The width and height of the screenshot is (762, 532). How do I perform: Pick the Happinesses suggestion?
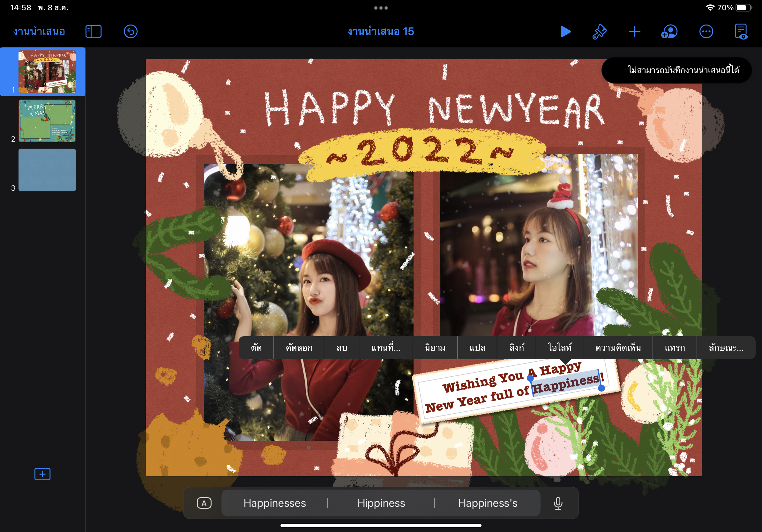(x=274, y=503)
